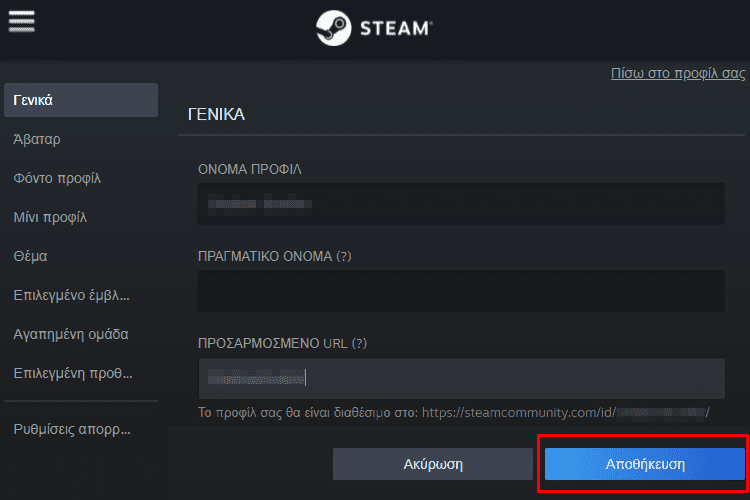Switch to Μίνι προφίλ settings
The width and height of the screenshot is (750, 500).
[50, 217]
